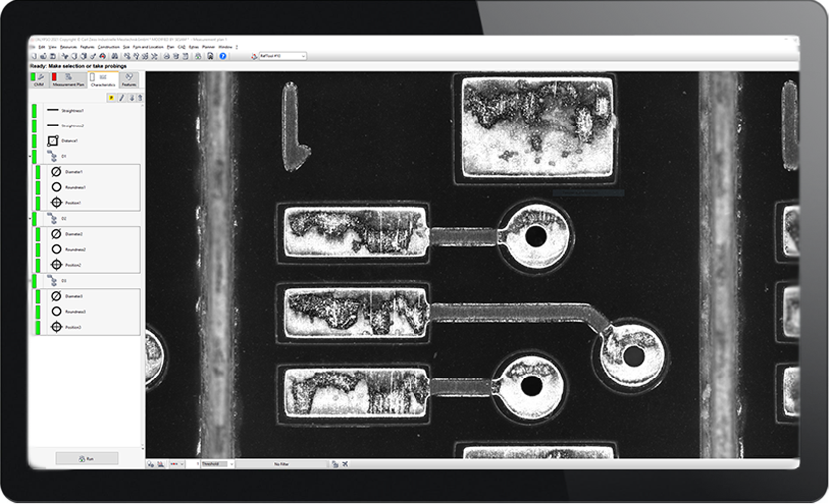Click the Straightness1 characteristic icon
The image size is (829, 504).
click(52, 110)
